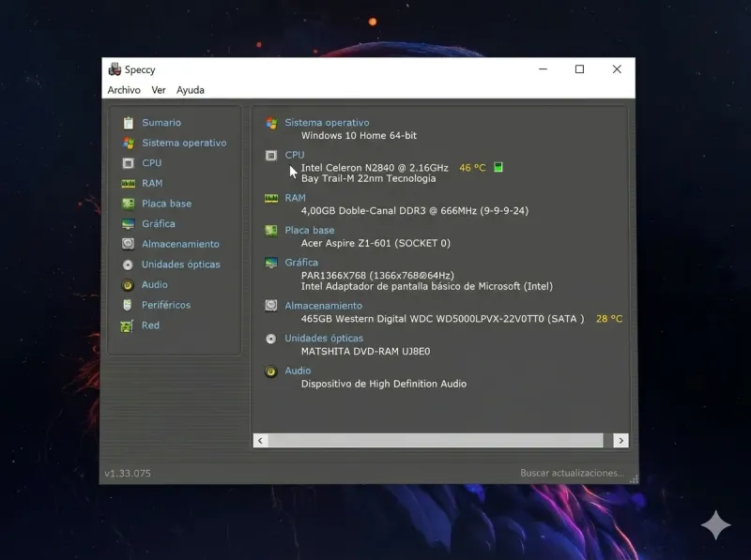Click the Windows flag icon in summary panel

point(271,123)
